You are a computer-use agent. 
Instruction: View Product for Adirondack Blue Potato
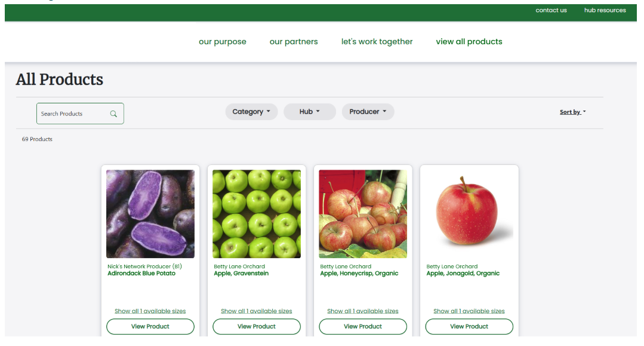[150, 327]
